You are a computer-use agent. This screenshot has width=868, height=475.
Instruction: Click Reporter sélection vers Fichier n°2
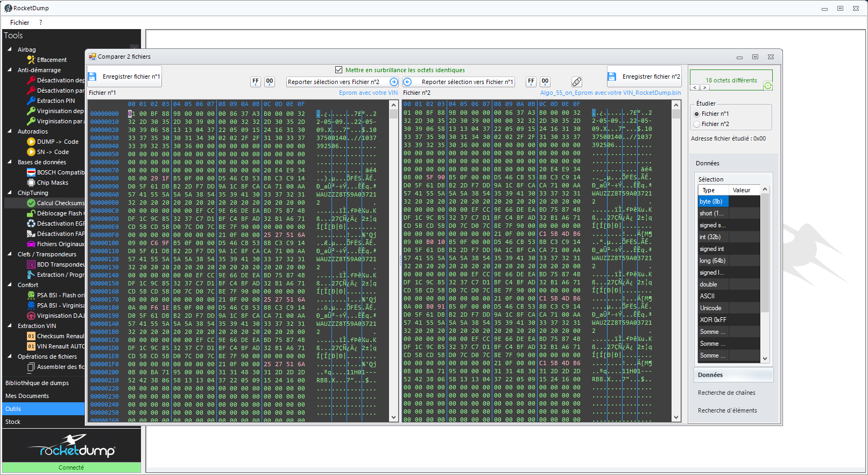pos(342,82)
